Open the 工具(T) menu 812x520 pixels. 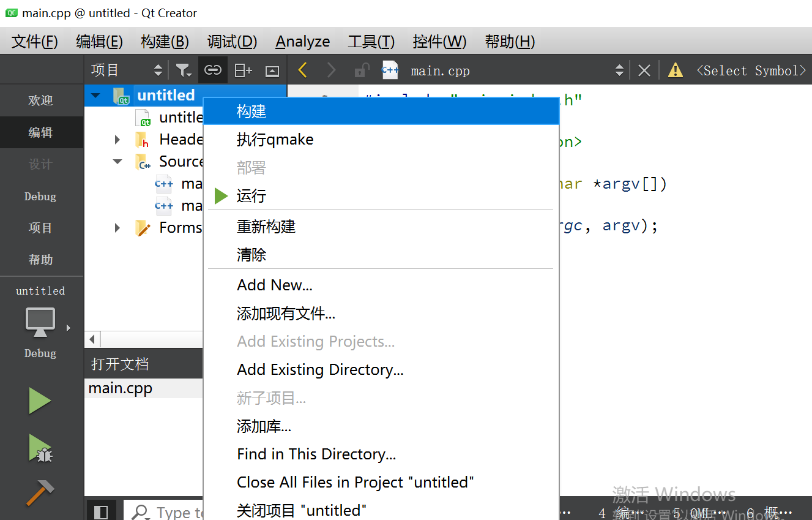371,42
